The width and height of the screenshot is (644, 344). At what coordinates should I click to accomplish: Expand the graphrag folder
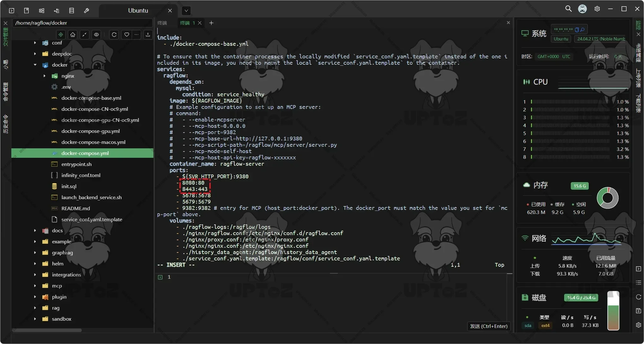coord(35,252)
